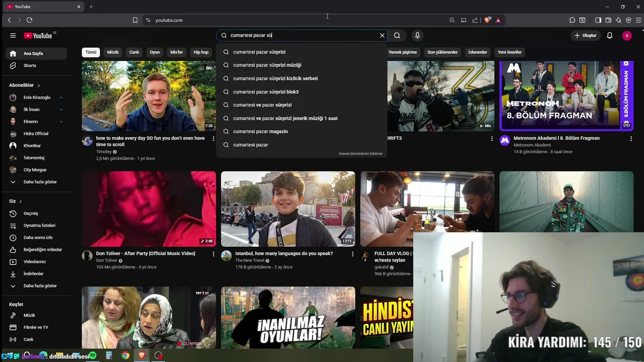Screen dimensions: 644x362
Task: Expand the Siz section
Action: pyautogui.click(x=15, y=201)
